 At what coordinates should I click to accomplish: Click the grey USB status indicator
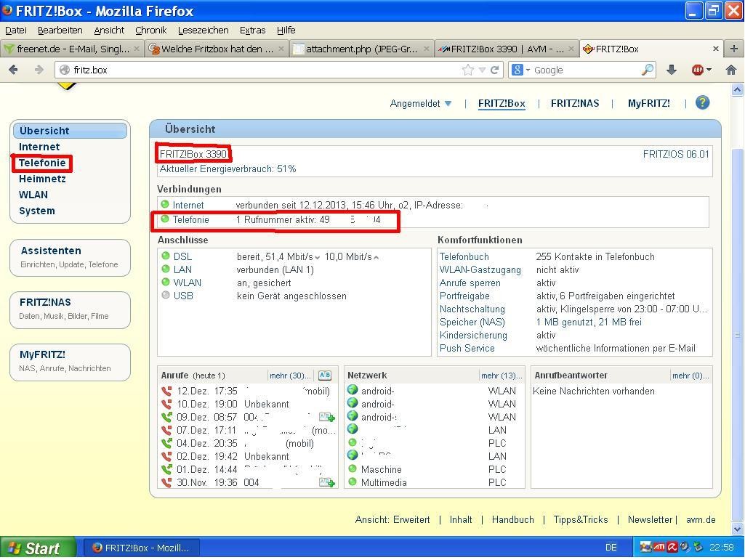pyautogui.click(x=165, y=295)
